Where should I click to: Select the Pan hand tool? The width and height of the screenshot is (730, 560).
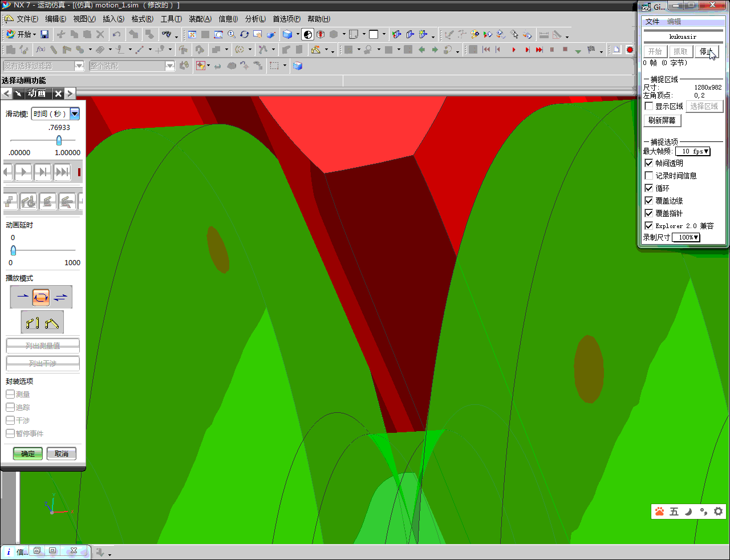(257, 34)
